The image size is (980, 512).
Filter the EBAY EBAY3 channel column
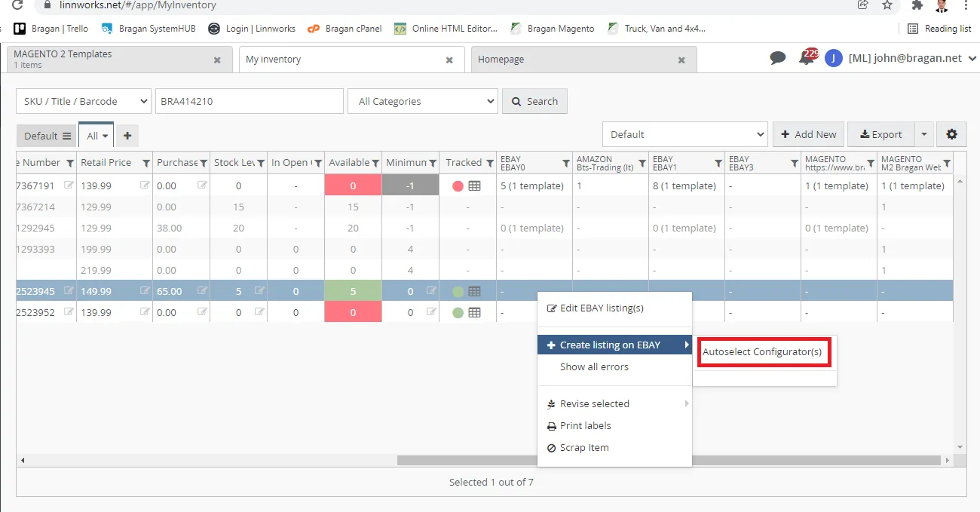795,163
